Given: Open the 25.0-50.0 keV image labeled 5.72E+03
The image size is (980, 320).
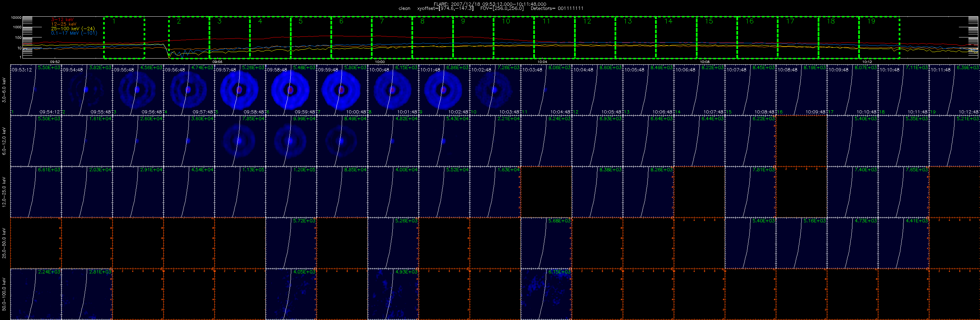Looking at the screenshot, I should pyautogui.click(x=291, y=243).
